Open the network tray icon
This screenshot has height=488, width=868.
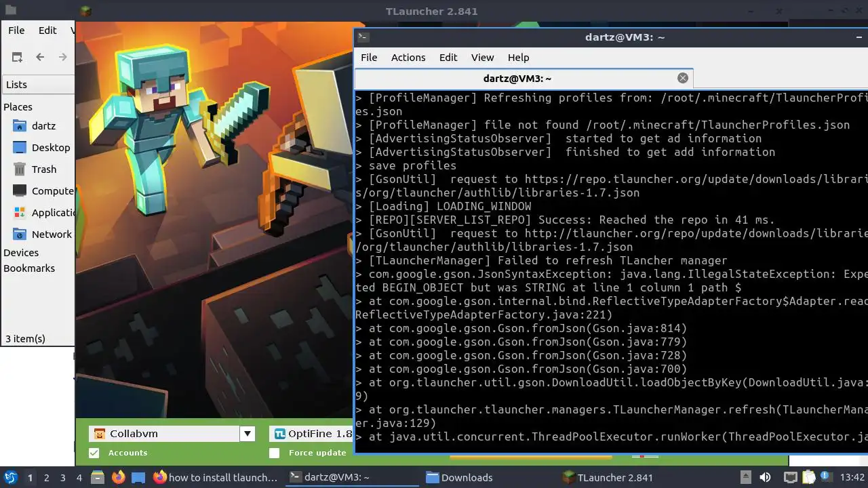(x=790, y=477)
